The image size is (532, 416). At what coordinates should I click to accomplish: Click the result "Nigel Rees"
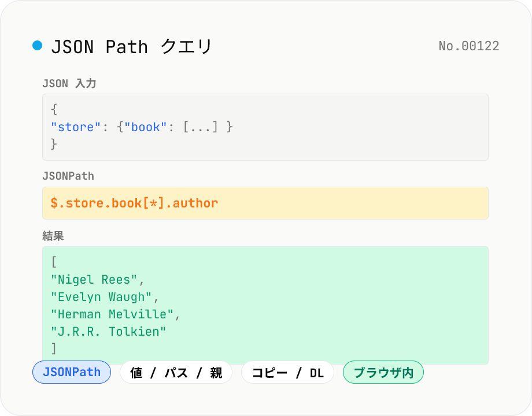point(94,280)
